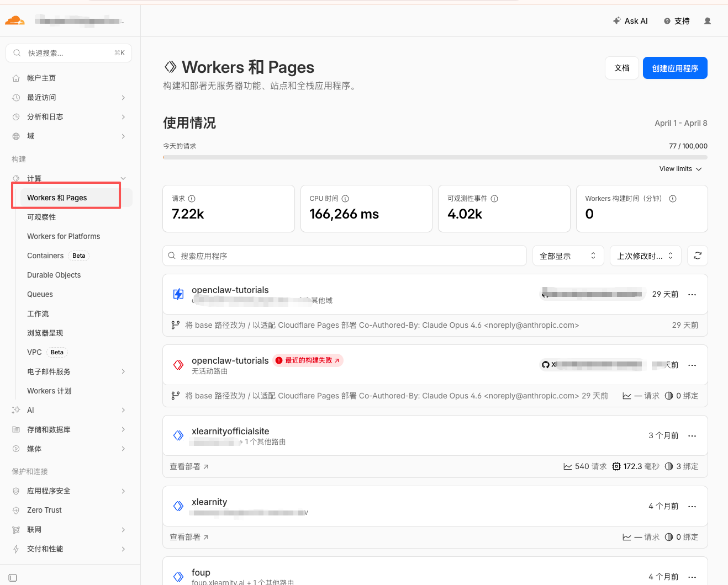Click the info icon next to 可观测性事件
Image resolution: width=728 pixels, height=585 pixels.
(x=494, y=199)
